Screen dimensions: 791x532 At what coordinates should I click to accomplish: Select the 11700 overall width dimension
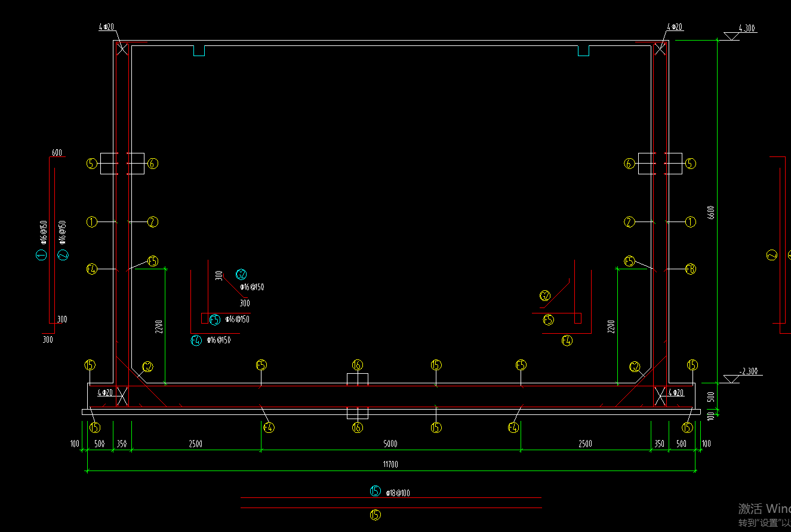click(x=390, y=464)
